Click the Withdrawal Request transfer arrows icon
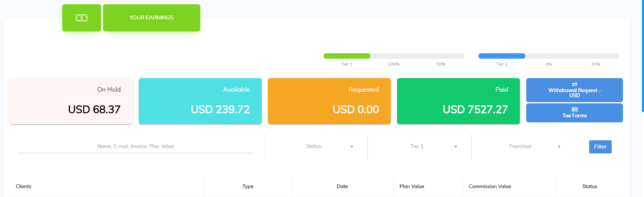The height and width of the screenshot is (197, 644). point(574,84)
